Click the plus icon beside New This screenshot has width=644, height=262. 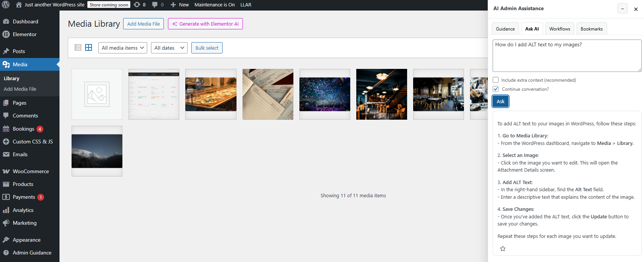tap(173, 5)
